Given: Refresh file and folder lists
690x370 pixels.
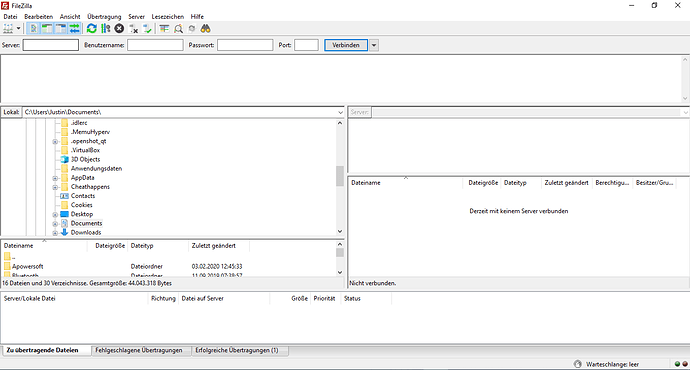Looking at the screenshot, I should pyautogui.click(x=92, y=29).
